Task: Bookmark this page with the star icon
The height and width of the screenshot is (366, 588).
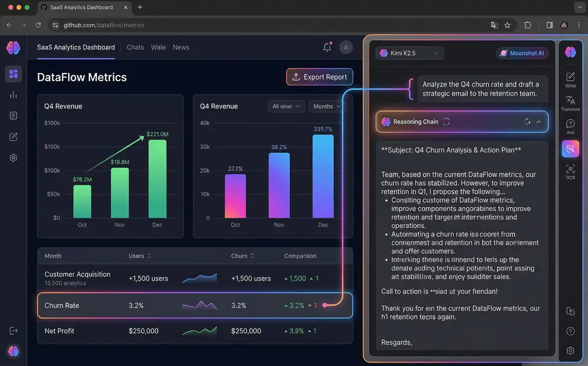Action: [507, 25]
